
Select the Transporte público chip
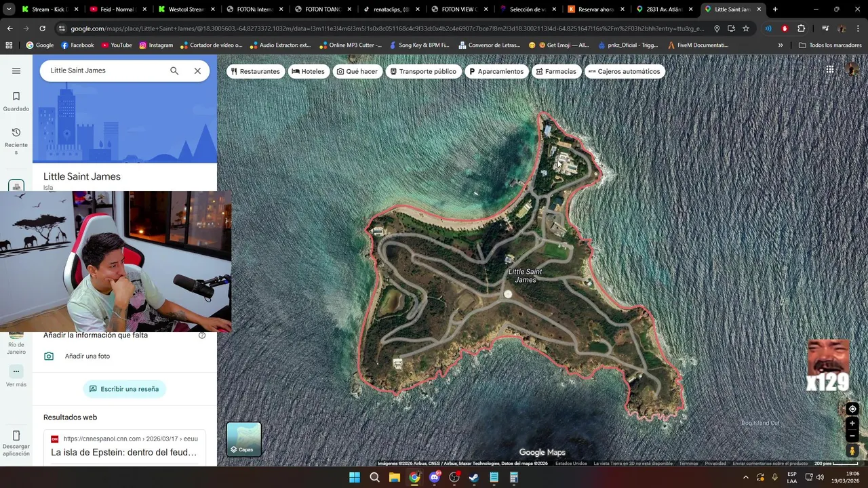click(423, 71)
